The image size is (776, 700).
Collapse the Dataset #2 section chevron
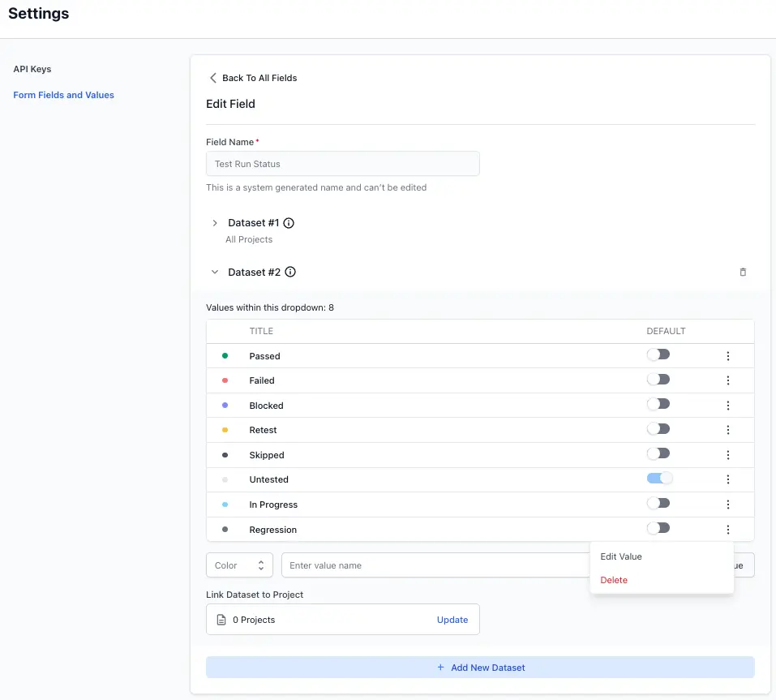point(215,273)
